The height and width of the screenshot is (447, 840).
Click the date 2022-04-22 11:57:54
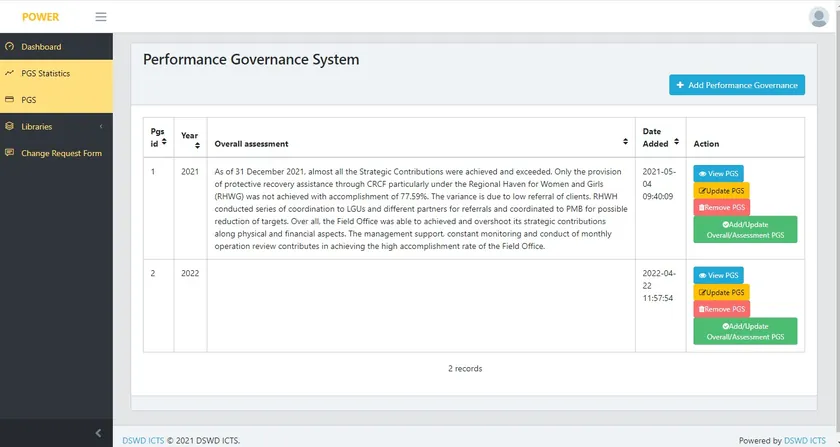click(659, 286)
